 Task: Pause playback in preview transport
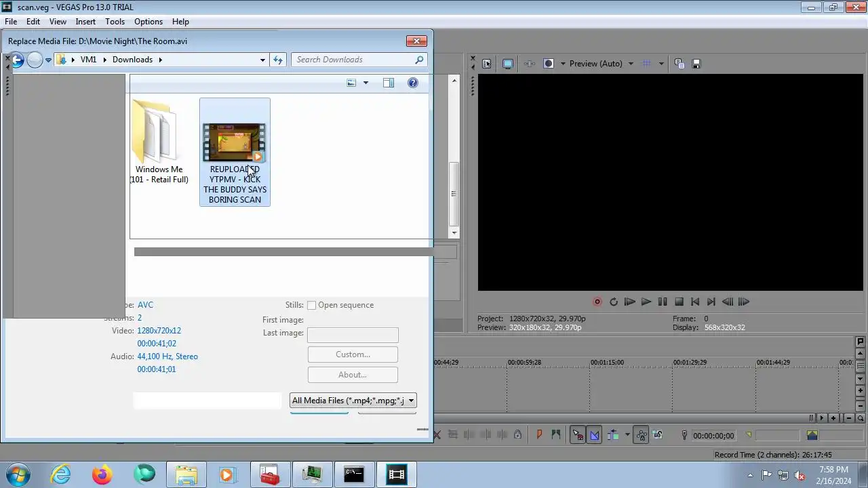[662, 302]
